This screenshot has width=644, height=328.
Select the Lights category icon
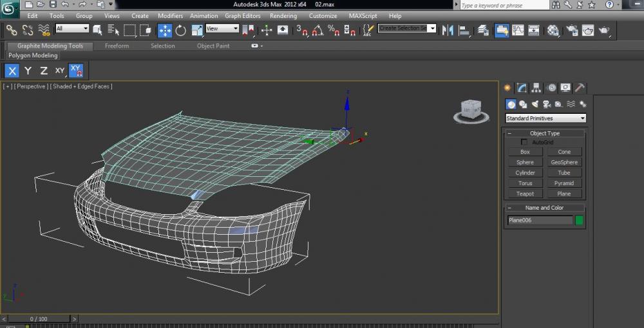click(535, 104)
